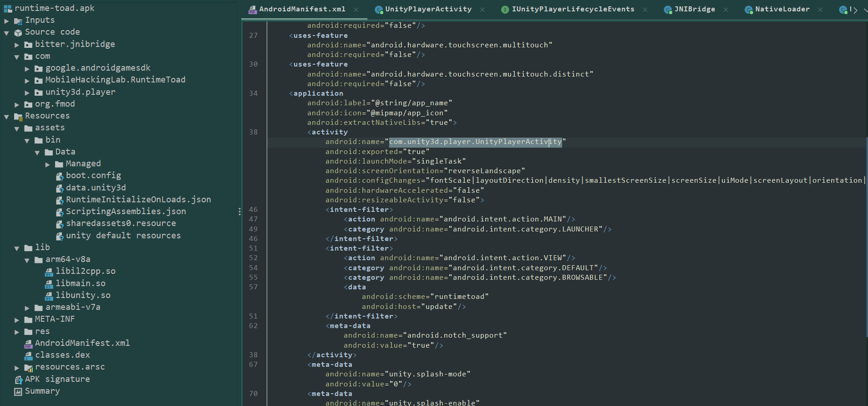Click the highlighted UnityPlayerActivity class name
Image resolution: width=868 pixels, height=406 pixels.
(x=475, y=142)
